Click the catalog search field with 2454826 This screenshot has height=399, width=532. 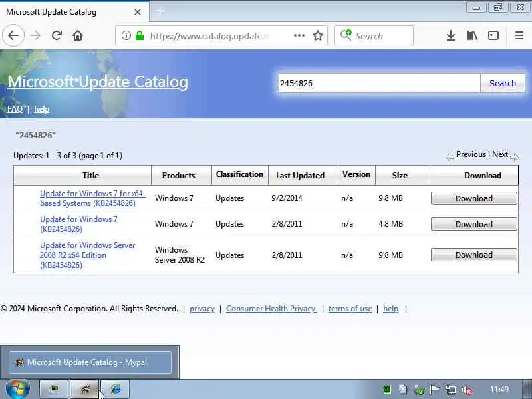[x=379, y=83]
